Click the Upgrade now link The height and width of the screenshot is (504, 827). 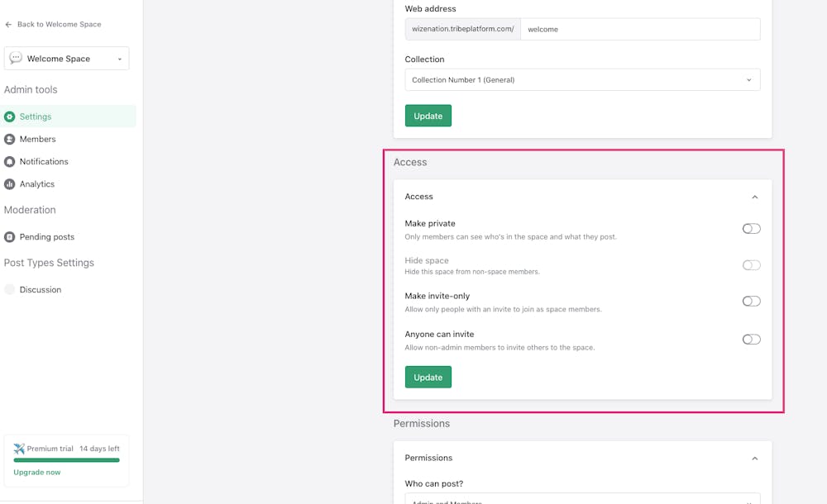point(37,473)
